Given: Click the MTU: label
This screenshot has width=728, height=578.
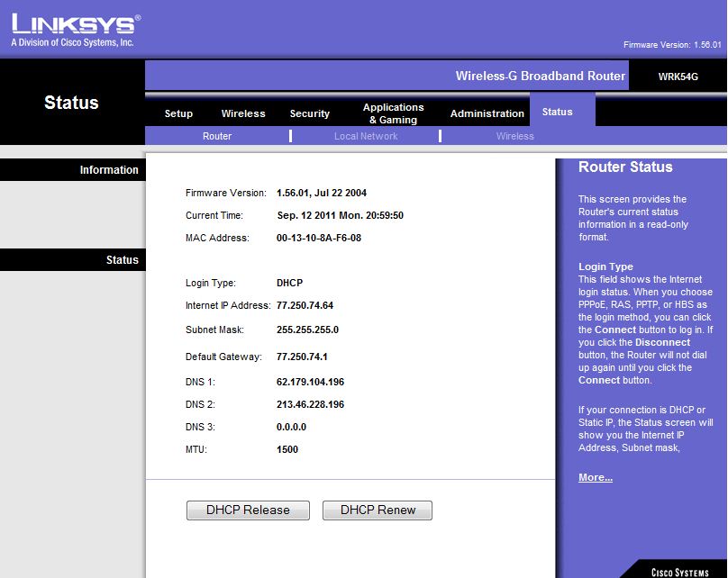Looking at the screenshot, I should click(x=196, y=449).
